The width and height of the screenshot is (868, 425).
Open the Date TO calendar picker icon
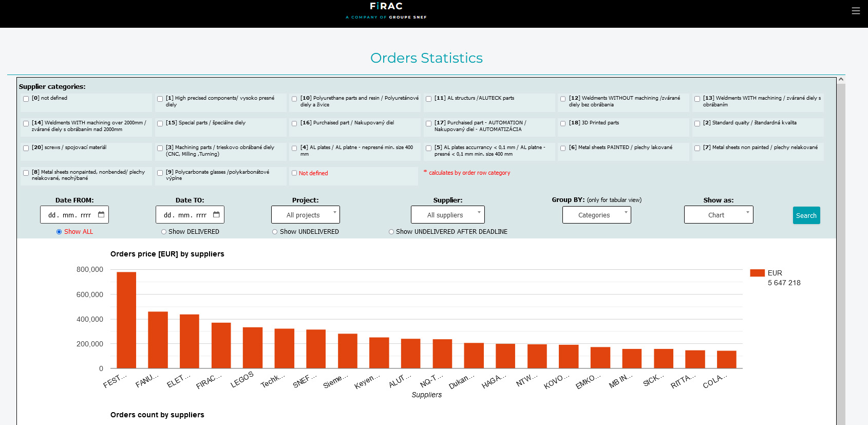(216, 215)
